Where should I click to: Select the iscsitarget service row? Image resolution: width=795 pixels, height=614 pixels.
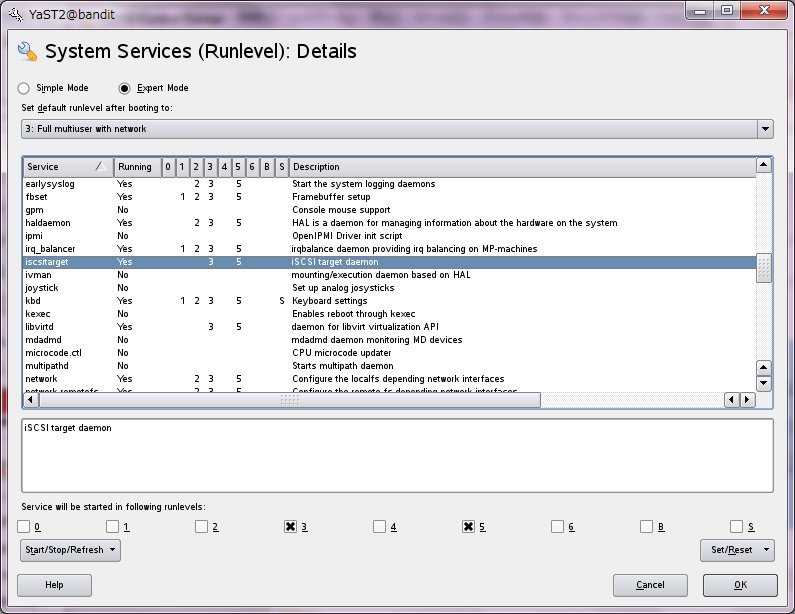click(389, 262)
